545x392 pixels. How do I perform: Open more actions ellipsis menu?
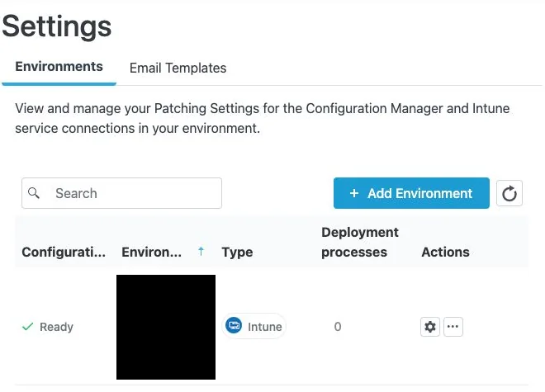[x=453, y=327]
